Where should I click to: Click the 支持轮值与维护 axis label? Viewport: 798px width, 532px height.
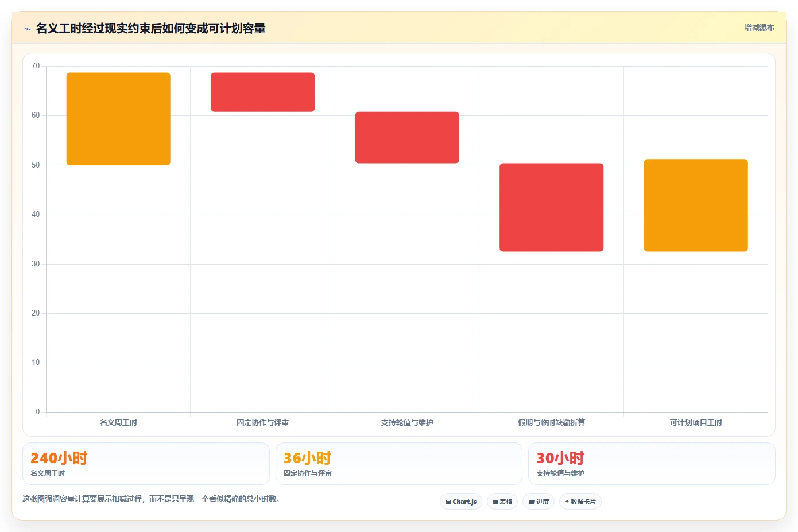407,422
